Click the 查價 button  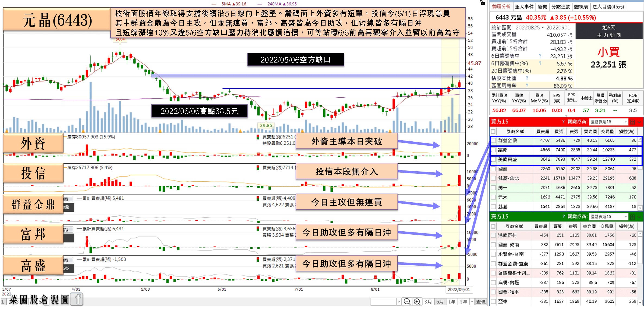pyautogui.click(x=481, y=301)
